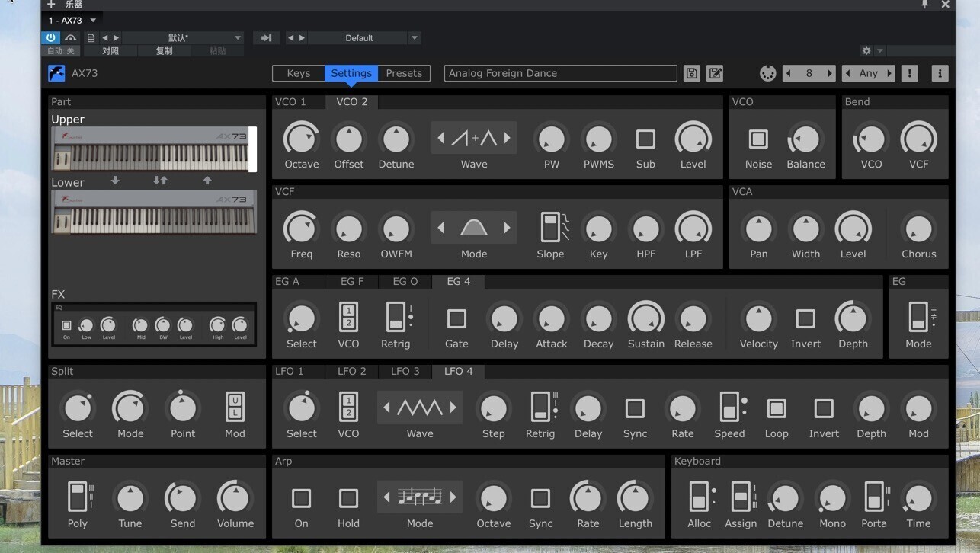Click the plugin power bypass icon
The height and width of the screenshot is (553, 980).
[x=50, y=37]
